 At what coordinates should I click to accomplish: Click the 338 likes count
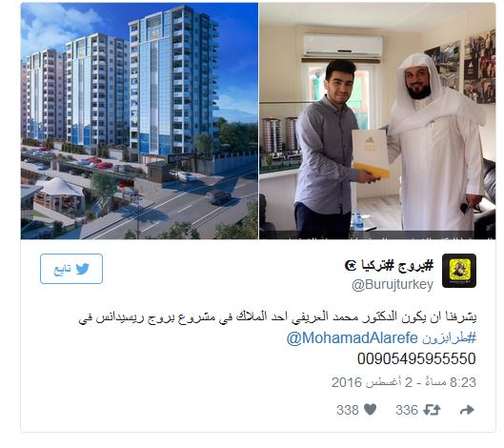[348, 410]
